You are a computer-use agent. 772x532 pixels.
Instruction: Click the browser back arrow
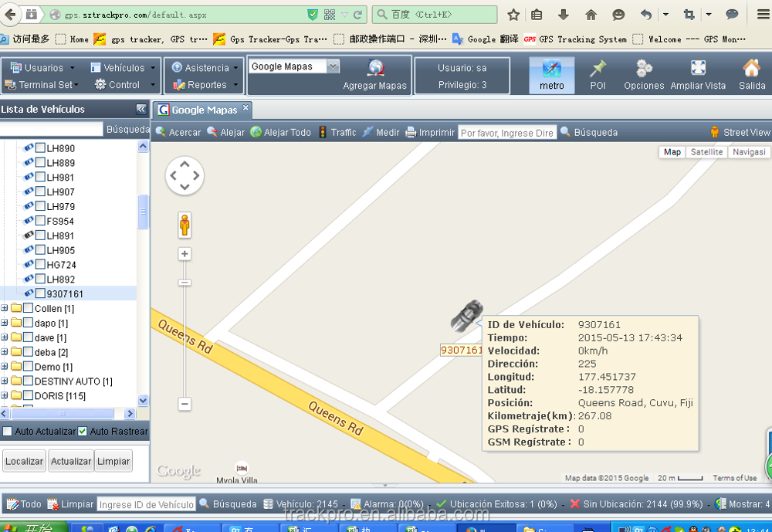pyautogui.click(x=10, y=15)
